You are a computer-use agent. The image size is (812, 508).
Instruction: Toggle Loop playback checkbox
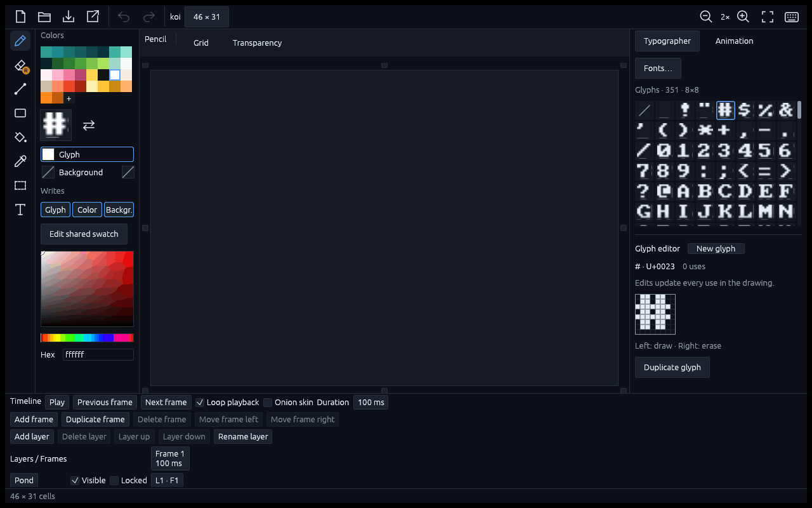point(200,402)
